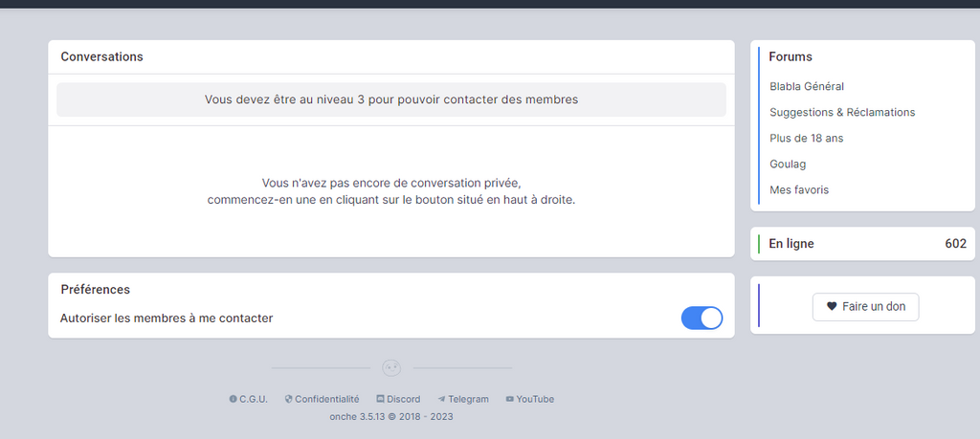Open the Goulag forum
The width and height of the screenshot is (980, 439).
[788, 164]
